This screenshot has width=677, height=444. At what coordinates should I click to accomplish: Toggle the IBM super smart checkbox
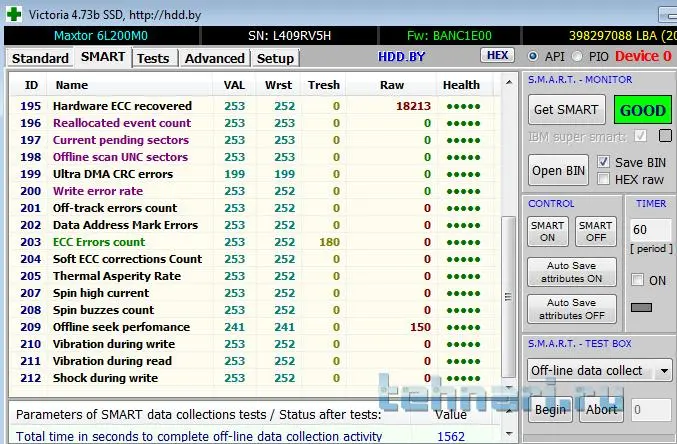pyautogui.click(x=640, y=136)
